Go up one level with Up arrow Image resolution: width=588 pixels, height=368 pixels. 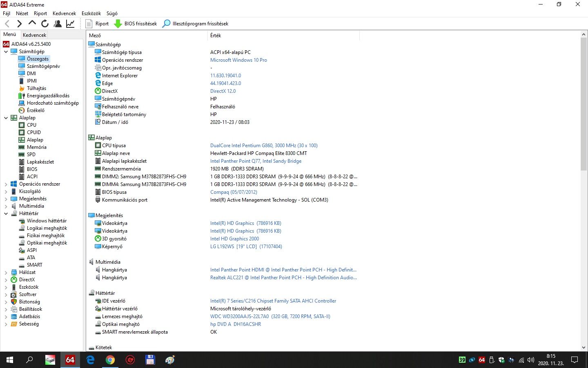coord(32,24)
